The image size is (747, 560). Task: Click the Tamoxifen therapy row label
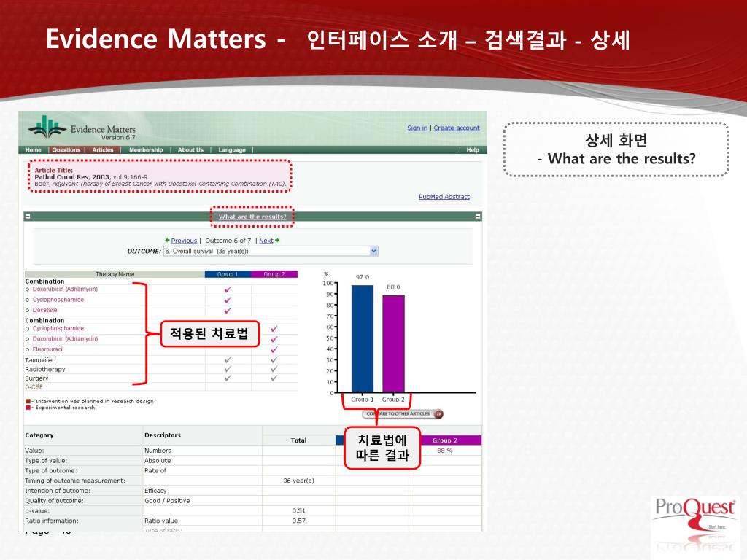coord(40,360)
